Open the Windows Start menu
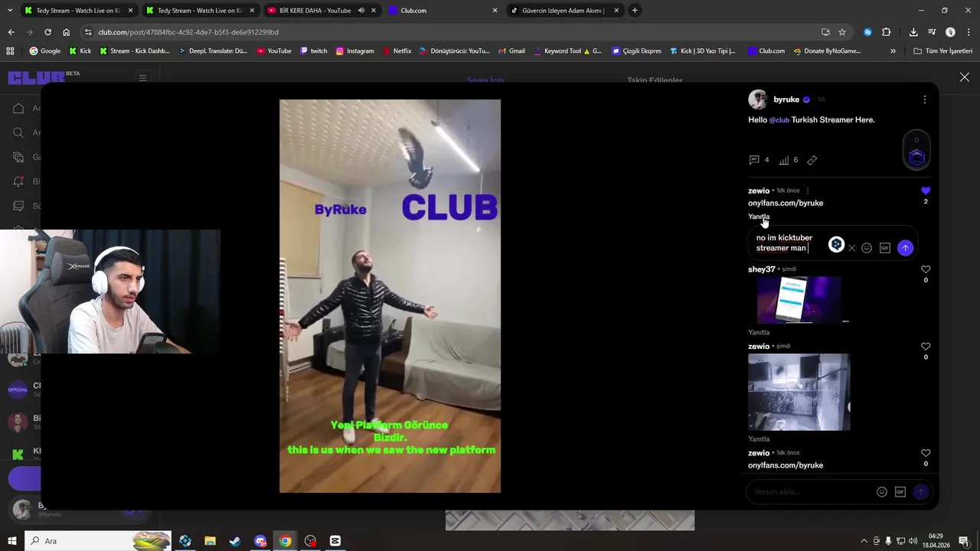 11,541
